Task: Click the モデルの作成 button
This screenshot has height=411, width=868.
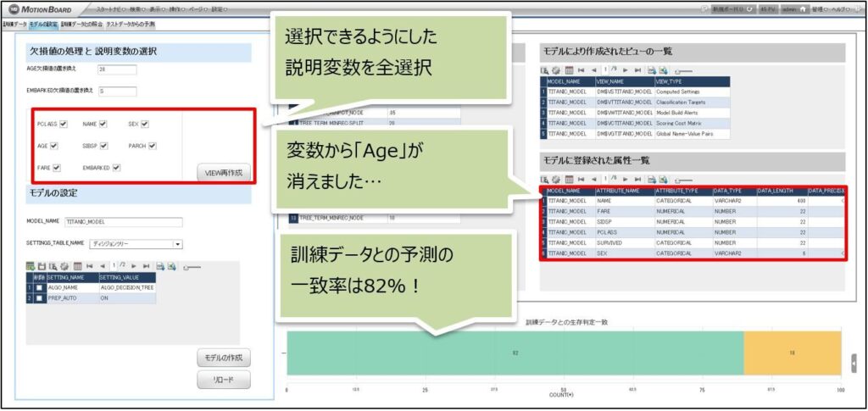Action: click(x=224, y=358)
